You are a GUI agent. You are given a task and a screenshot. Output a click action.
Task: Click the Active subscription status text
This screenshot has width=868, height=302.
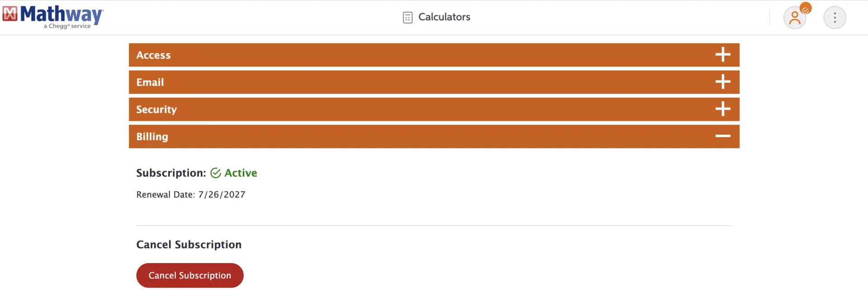[x=241, y=173]
